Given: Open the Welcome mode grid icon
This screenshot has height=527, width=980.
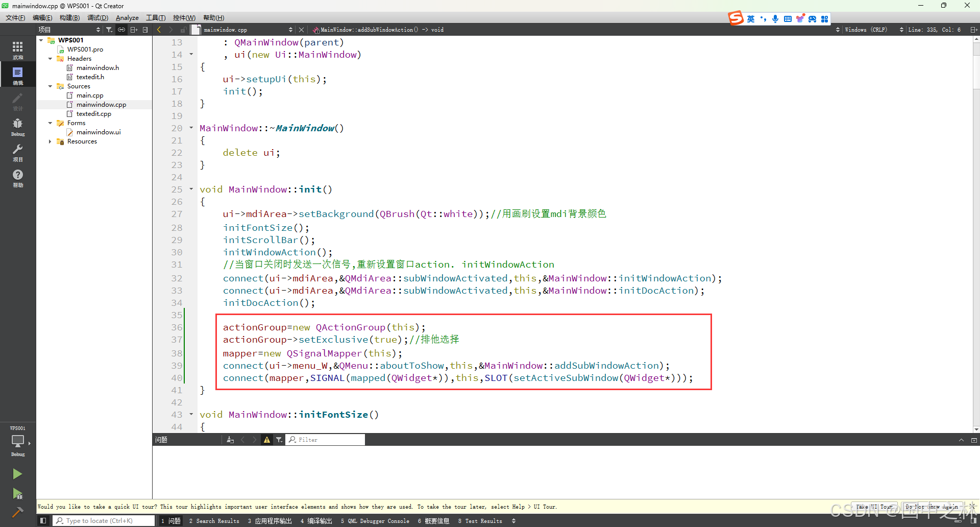Looking at the screenshot, I should coord(18,50).
